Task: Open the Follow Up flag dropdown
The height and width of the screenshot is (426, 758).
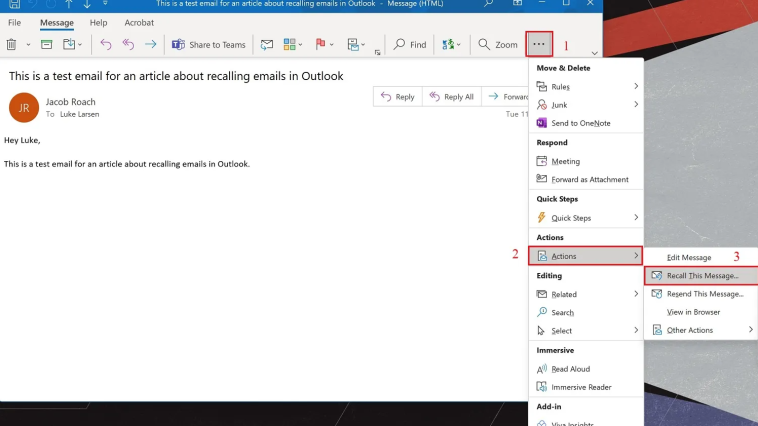Action: pyautogui.click(x=333, y=44)
